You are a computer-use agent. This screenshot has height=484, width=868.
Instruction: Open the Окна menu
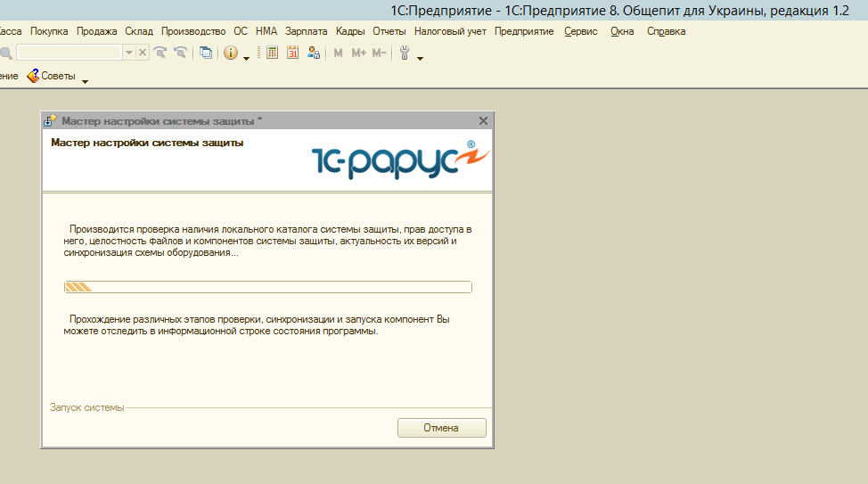pos(622,31)
